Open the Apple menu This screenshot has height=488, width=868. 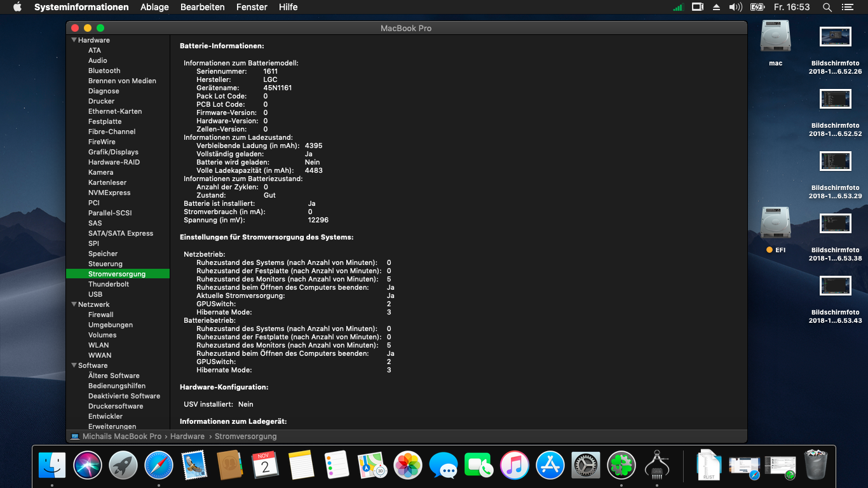click(17, 7)
